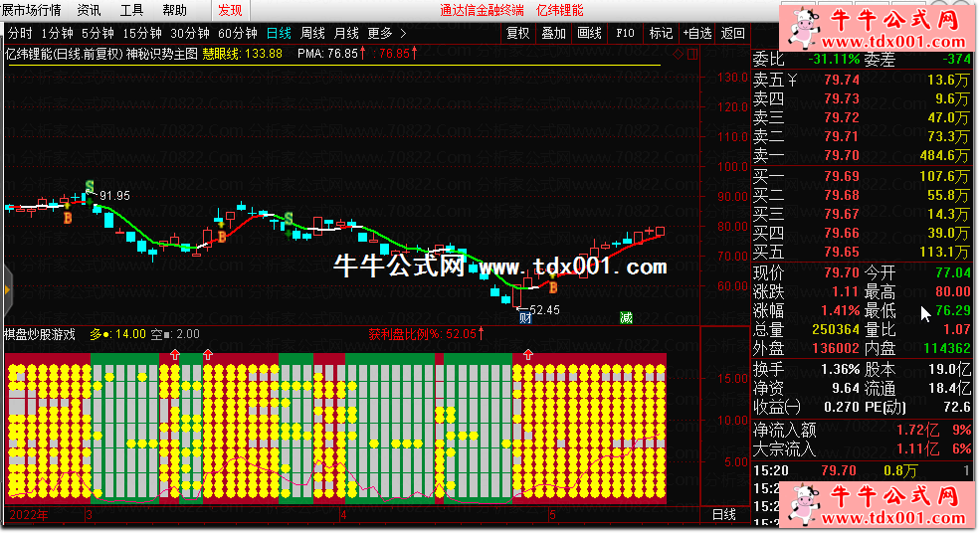Click the red diamond icon above the chart

pos(679,55)
